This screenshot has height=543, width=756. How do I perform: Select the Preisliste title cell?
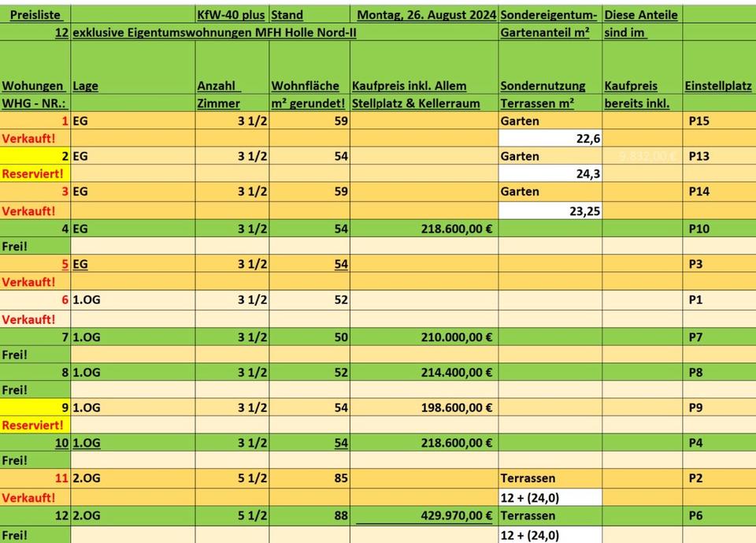click(x=35, y=14)
